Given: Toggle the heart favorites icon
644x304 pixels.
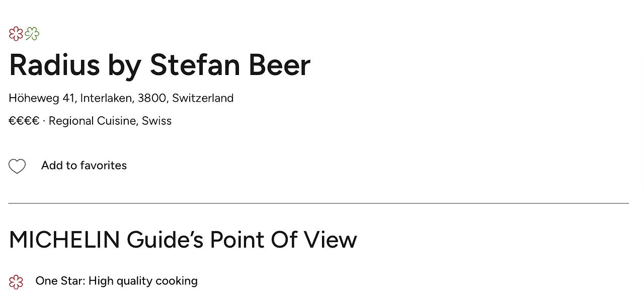Looking at the screenshot, I should click(17, 166).
